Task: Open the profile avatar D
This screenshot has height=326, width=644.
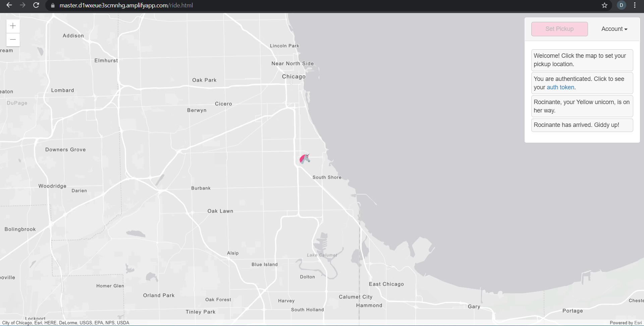Action: (x=621, y=5)
